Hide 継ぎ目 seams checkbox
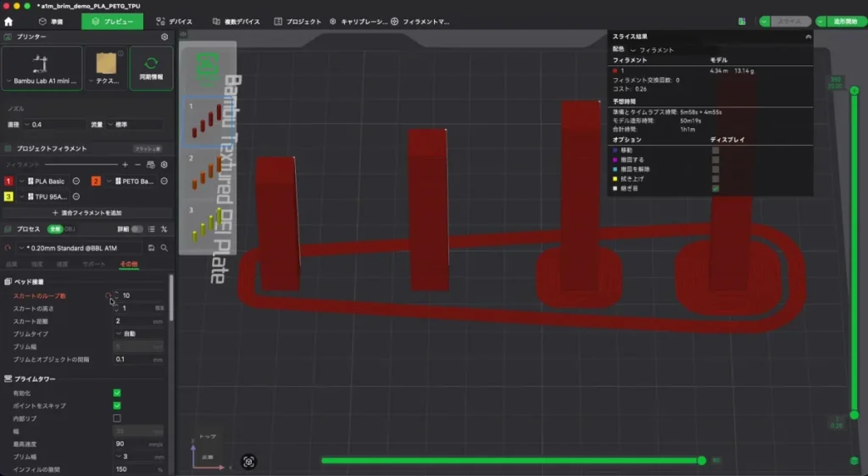Image resolution: width=868 pixels, height=476 pixels. (x=715, y=188)
